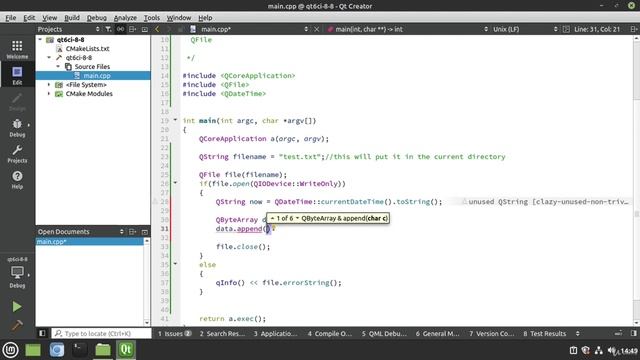Click the filter tree icon in Projects

click(x=108, y=29)
